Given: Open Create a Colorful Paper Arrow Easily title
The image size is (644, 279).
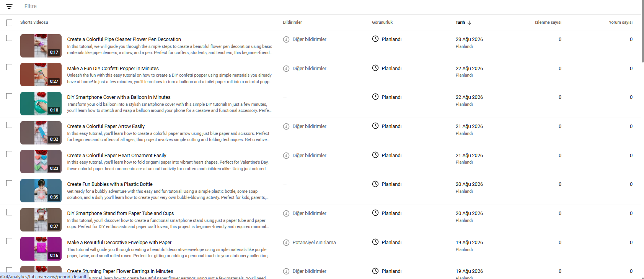Looking at the screenshot, I should (x=106, y=126).
